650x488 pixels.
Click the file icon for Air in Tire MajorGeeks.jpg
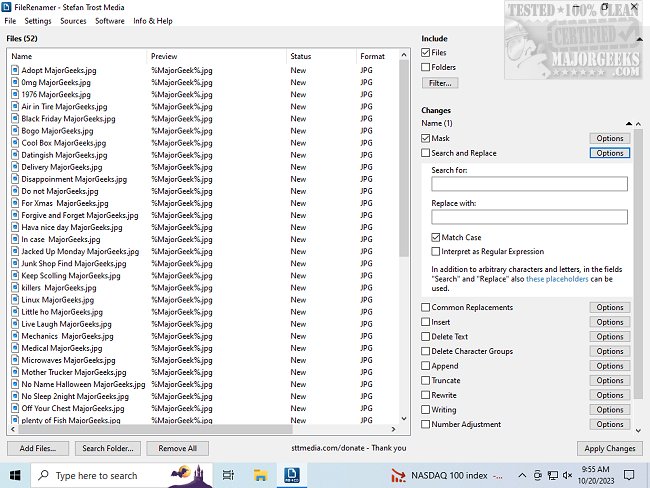pyautogui.click(x=15, y=106)
